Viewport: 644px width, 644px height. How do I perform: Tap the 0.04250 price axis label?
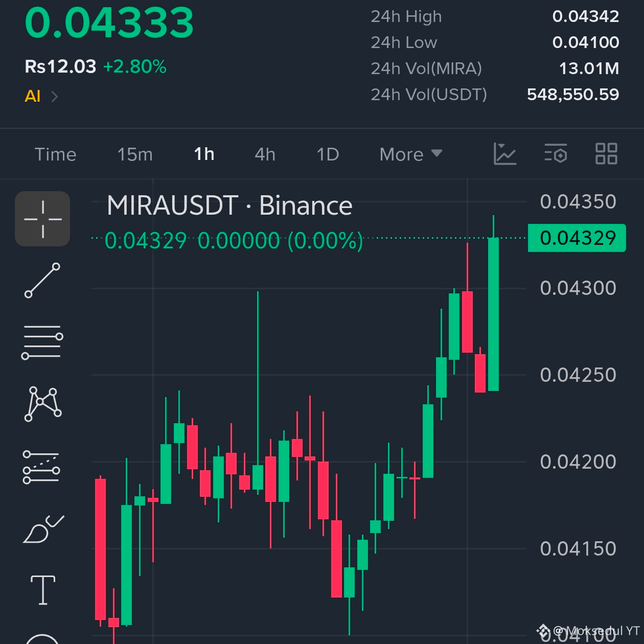pos(578,375)
